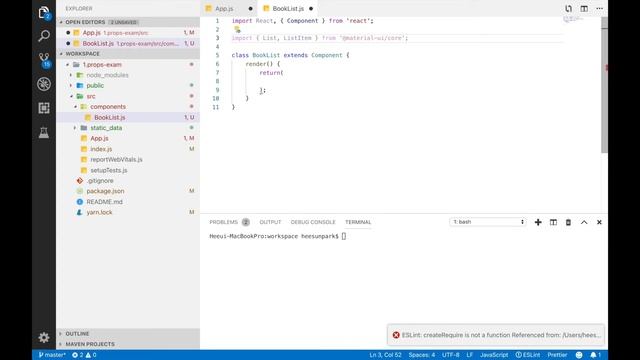Click the master branch indicator

(x=52, y=355)
